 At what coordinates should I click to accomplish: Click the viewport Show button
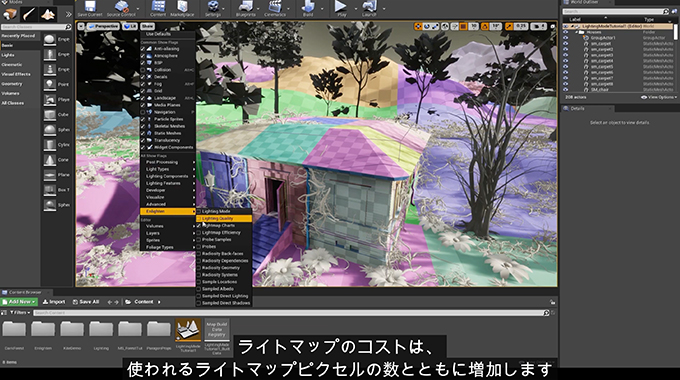coord(147,26)
